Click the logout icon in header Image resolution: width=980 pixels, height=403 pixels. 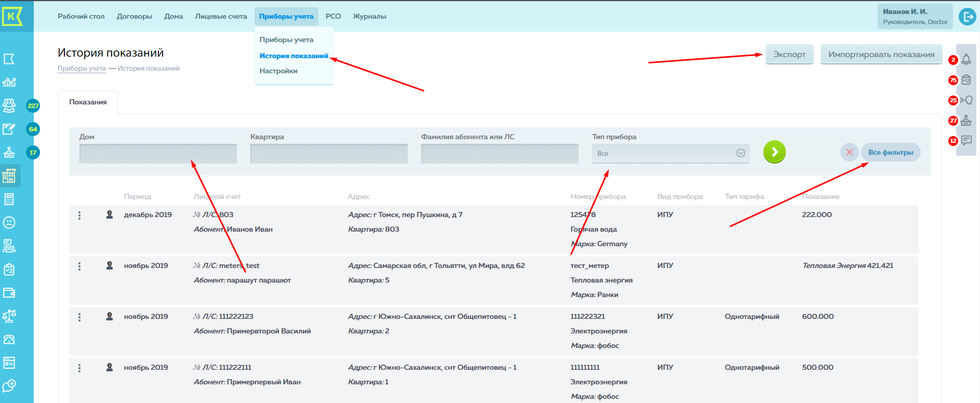(x=968, y=17)
